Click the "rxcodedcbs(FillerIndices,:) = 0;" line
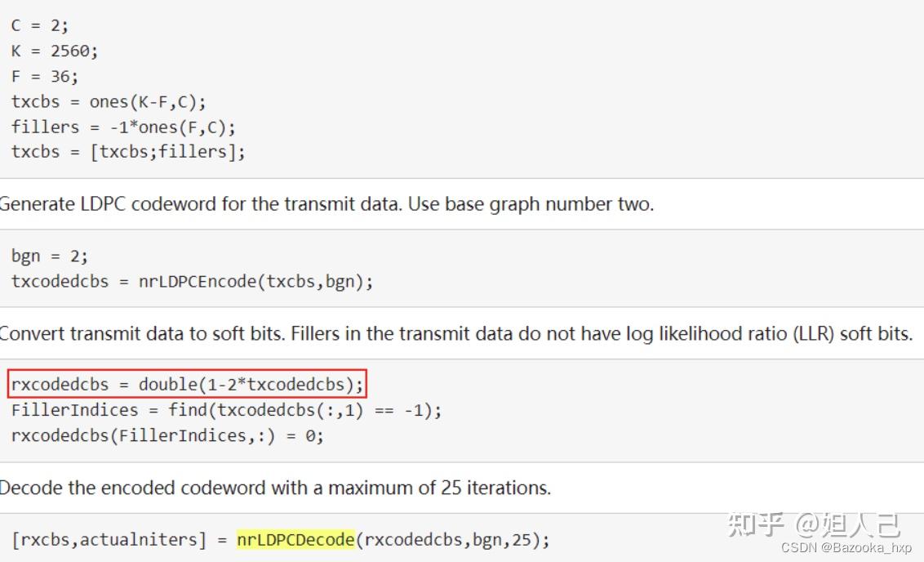The height and width of the screenshot is (562, 924). point(167,435)
